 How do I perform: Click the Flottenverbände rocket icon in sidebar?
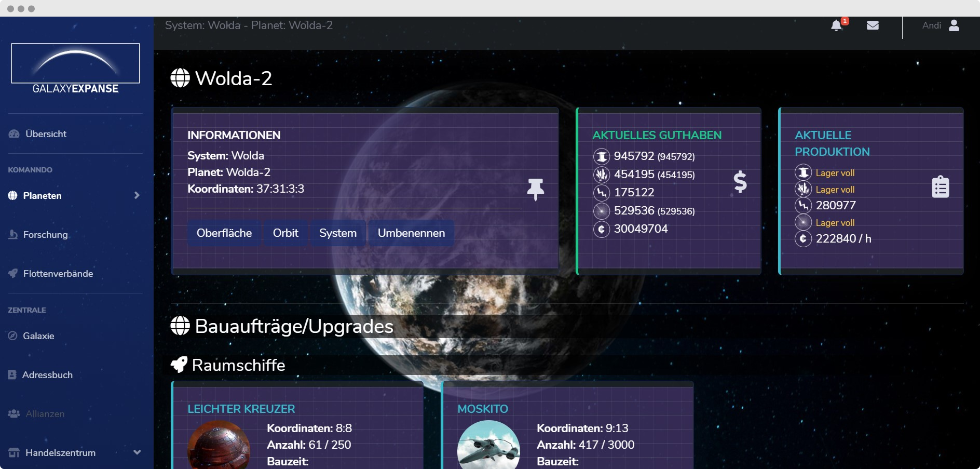(x=13, y=273)
